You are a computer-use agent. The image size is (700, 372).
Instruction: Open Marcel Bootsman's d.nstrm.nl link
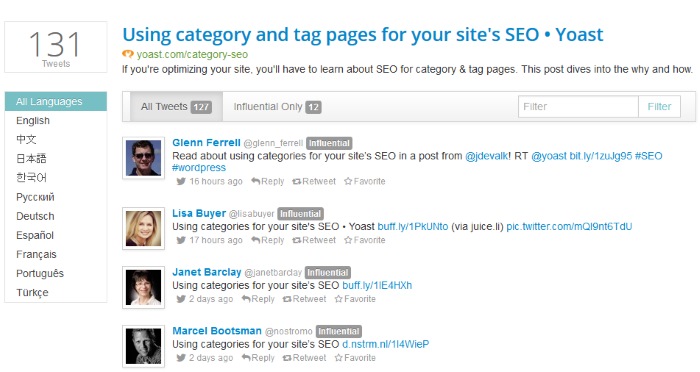385,344
